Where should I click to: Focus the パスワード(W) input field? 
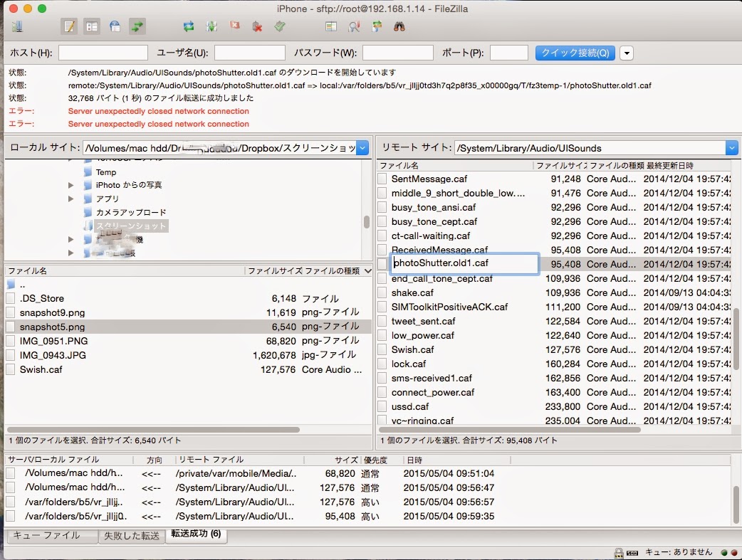pos(398,53)
